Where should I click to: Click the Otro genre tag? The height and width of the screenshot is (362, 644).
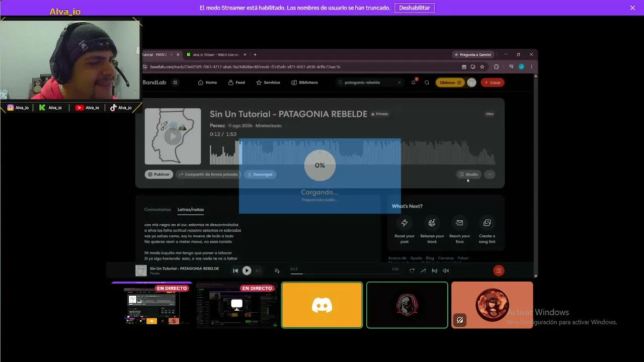click(490, 114)
